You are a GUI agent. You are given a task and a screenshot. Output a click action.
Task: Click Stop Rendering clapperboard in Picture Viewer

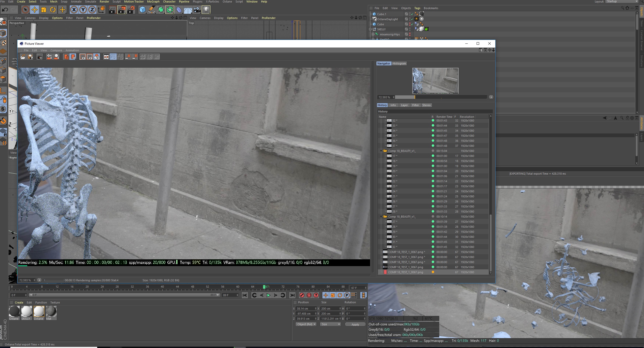[x=40, y=57]
